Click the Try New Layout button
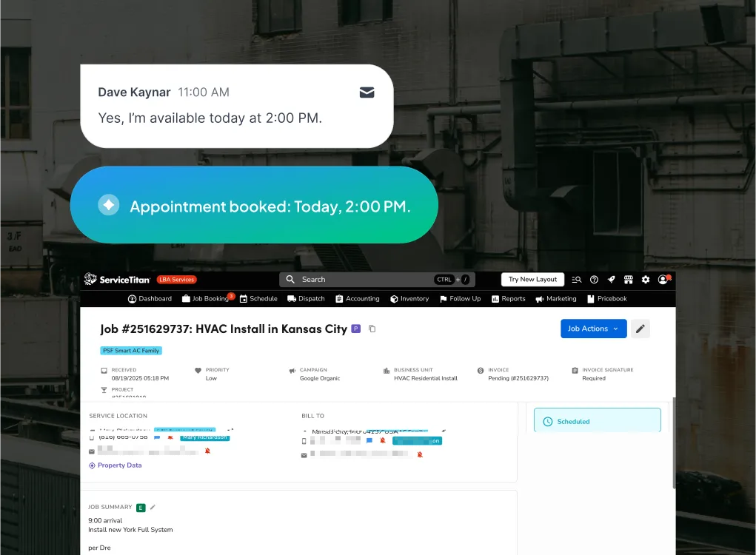756x555 pixels. (x=532, y=280)
